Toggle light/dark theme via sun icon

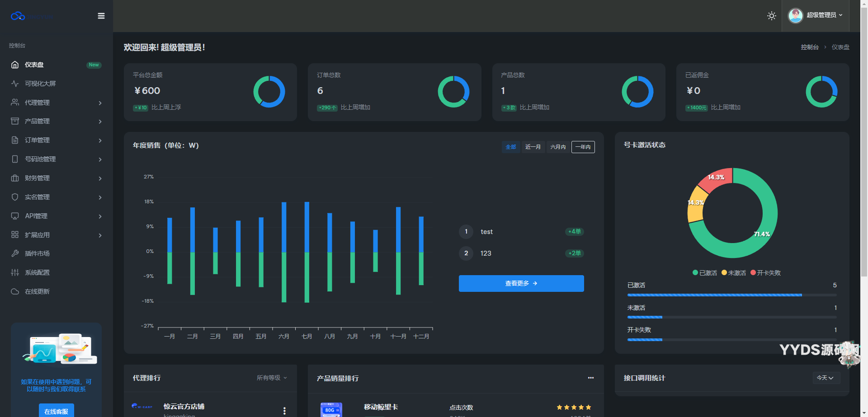coord(771,16)
